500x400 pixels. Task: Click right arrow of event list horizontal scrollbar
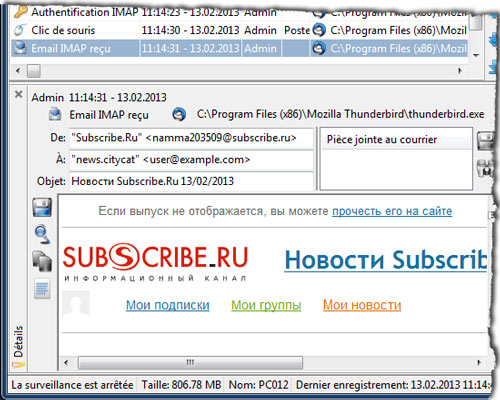[460, 71]
